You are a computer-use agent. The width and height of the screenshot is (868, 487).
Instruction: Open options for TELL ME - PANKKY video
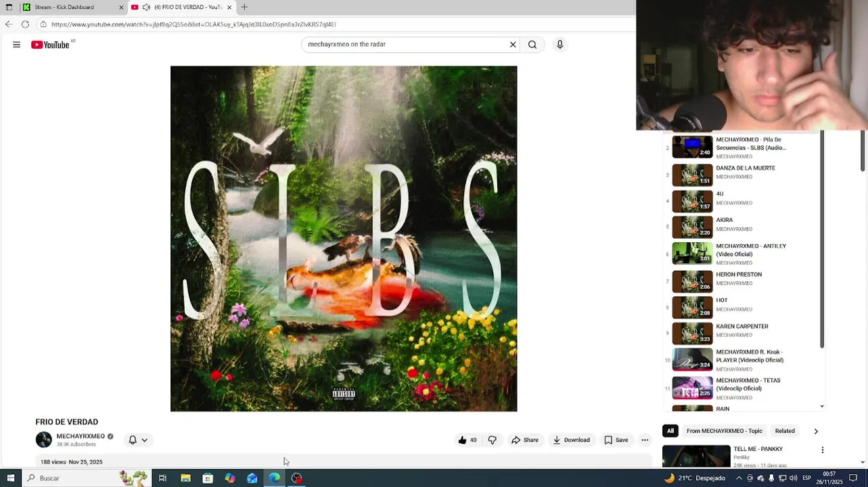pyautogui.click(x=823, y=450)
